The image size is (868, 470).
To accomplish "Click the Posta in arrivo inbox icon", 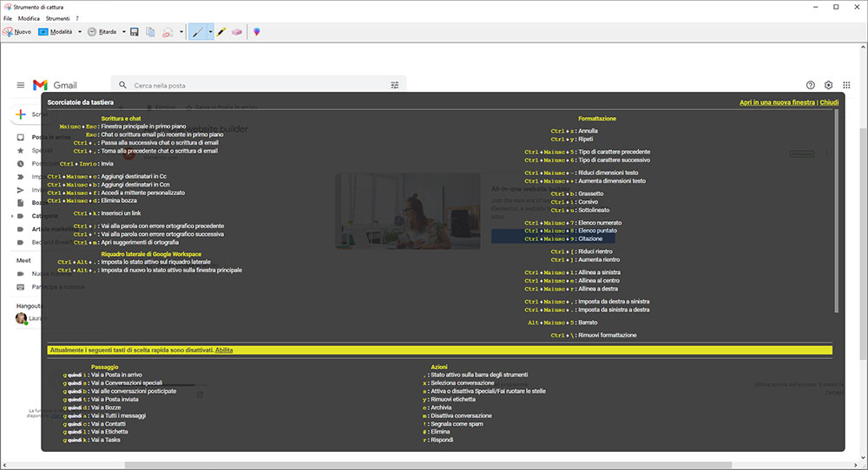I will 21,137.
